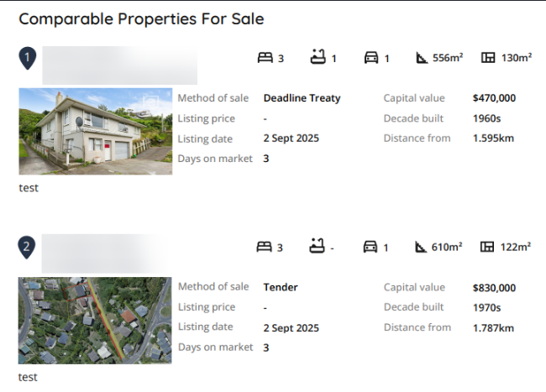
Task: Click the bathroom icon for property 1
Action: click(318, 58)
